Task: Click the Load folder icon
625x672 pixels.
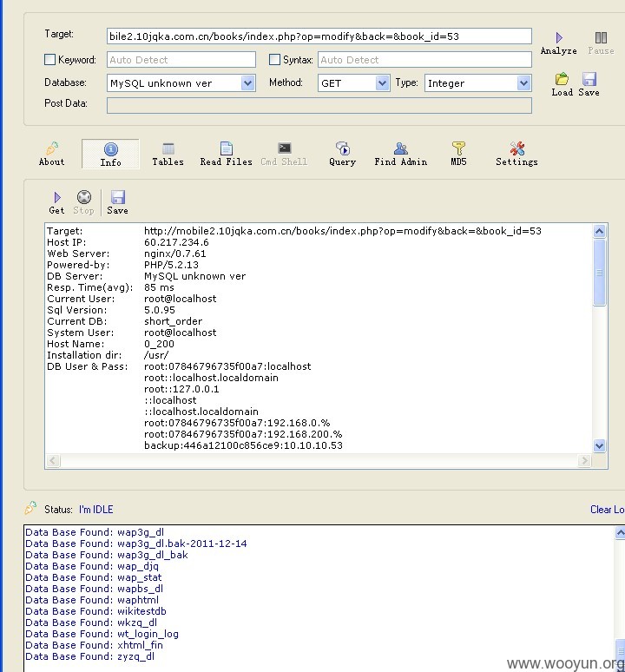Action: 562,79
